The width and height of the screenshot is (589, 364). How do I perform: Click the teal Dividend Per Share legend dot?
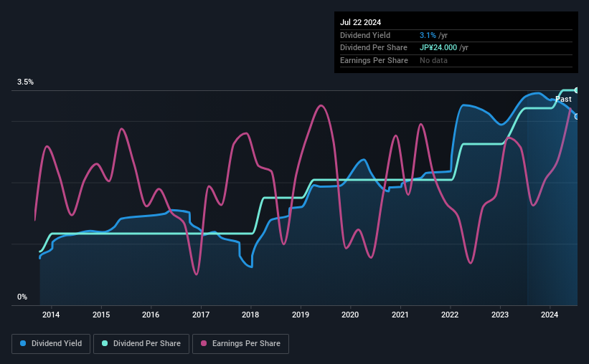(105, 343)
